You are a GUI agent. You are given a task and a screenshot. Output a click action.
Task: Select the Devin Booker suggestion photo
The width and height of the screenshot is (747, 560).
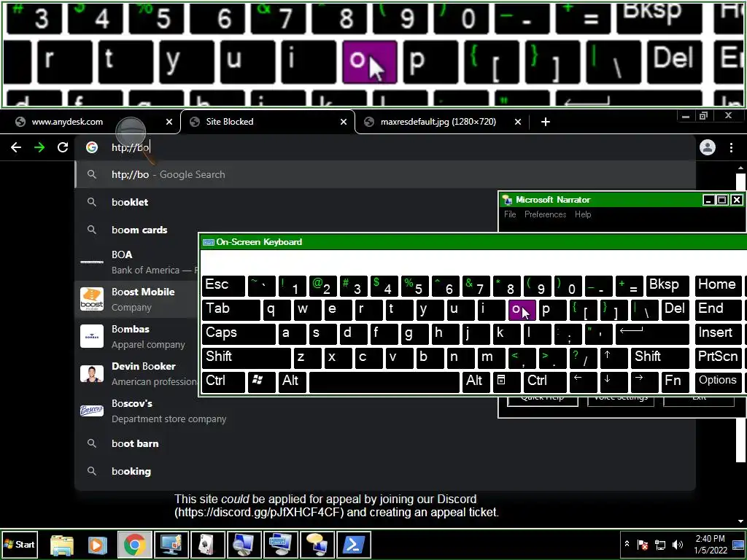pos(92,373)
